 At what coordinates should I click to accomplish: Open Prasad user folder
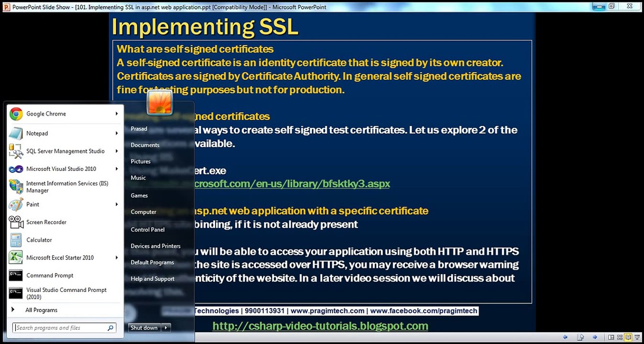click(x=139, y=129)
